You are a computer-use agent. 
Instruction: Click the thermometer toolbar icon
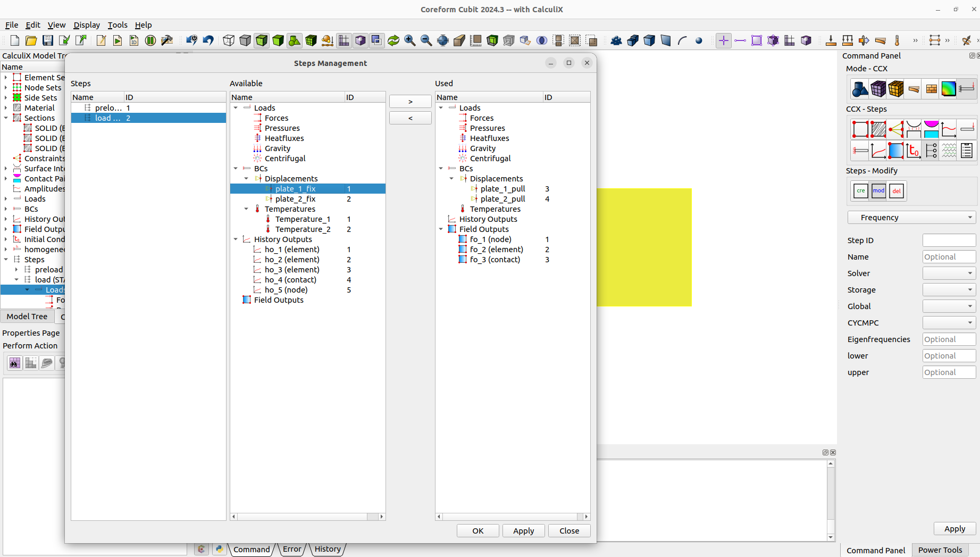(897, 40)
